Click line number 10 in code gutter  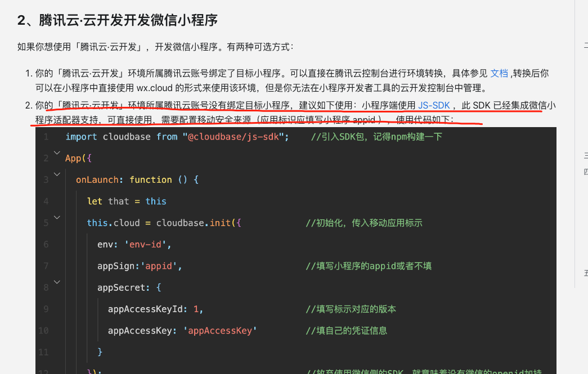pos(43,331)
